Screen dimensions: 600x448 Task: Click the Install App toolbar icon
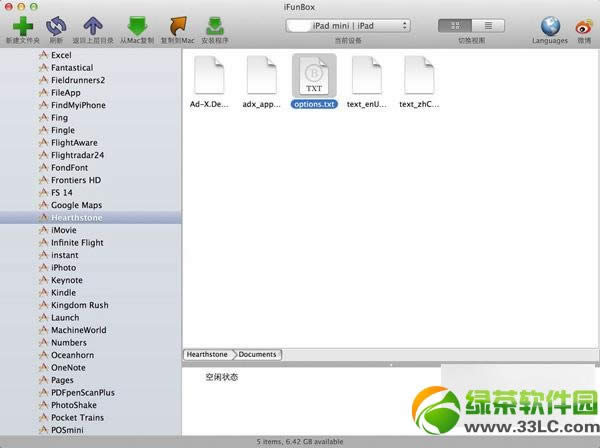[214, 24]
